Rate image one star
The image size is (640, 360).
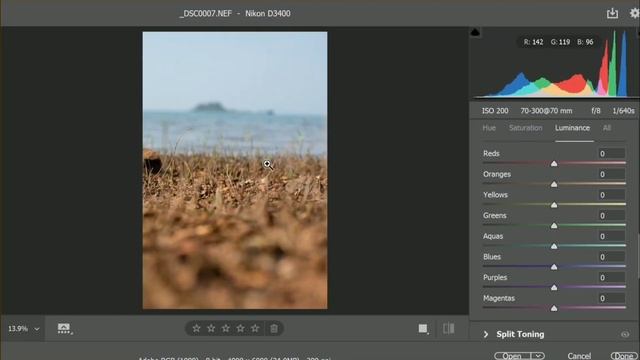pyautogui.click(x=196, y=328)
